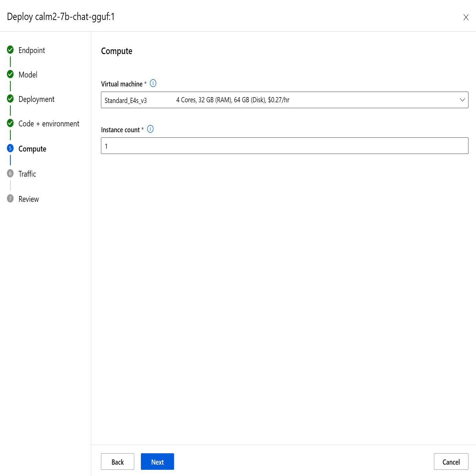Click the green checkmark beside Endpoint
This screenshot has height=476, width=476.
tap(10, 50)
